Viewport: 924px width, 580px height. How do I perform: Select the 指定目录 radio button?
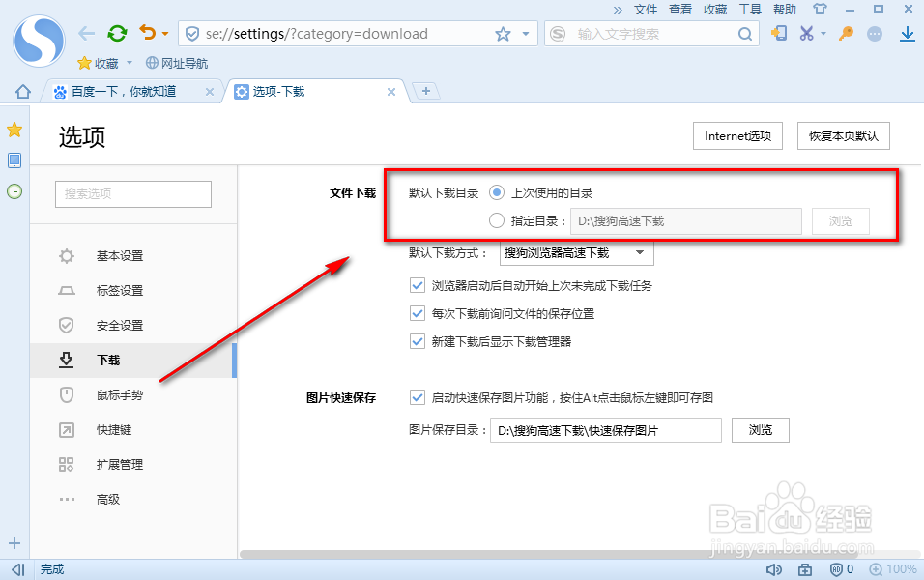click(496, 220)
